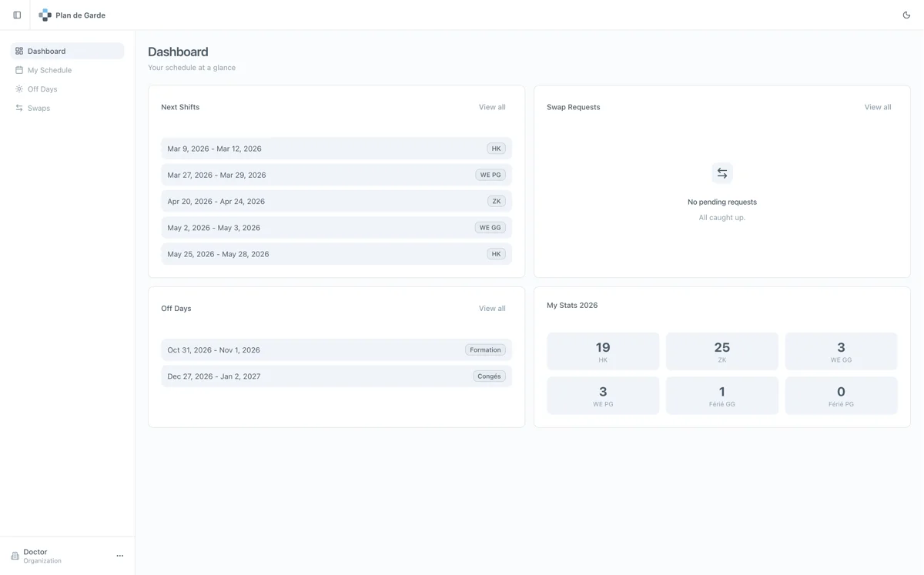Open the Doctor account options menu
Screen dimensions: 924x575
119,556
